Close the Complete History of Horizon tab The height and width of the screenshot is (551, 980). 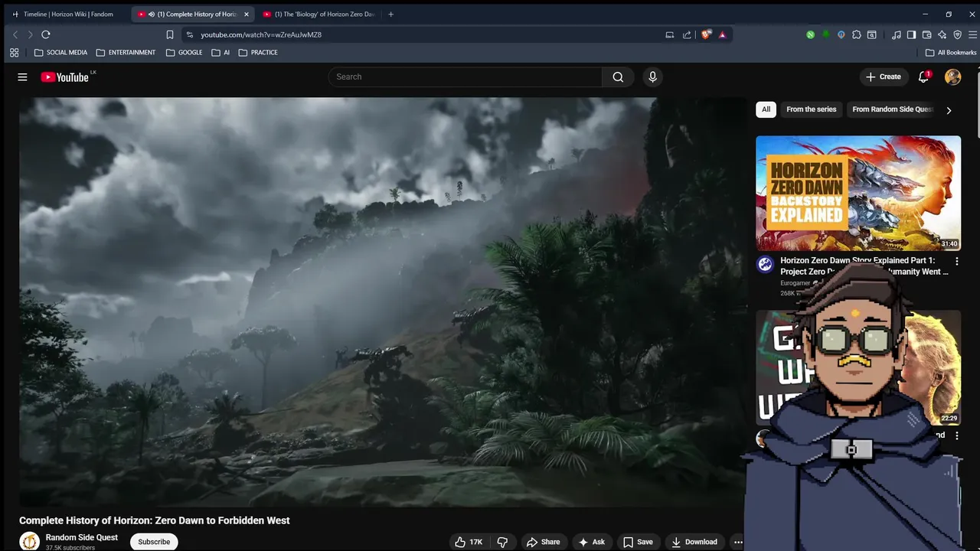coord(246,14)
